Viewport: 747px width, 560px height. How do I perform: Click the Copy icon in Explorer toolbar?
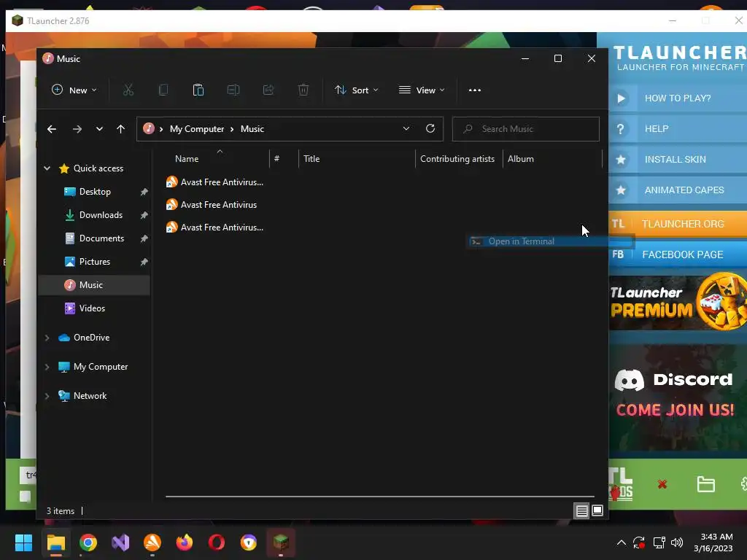(x=163, y=90)
